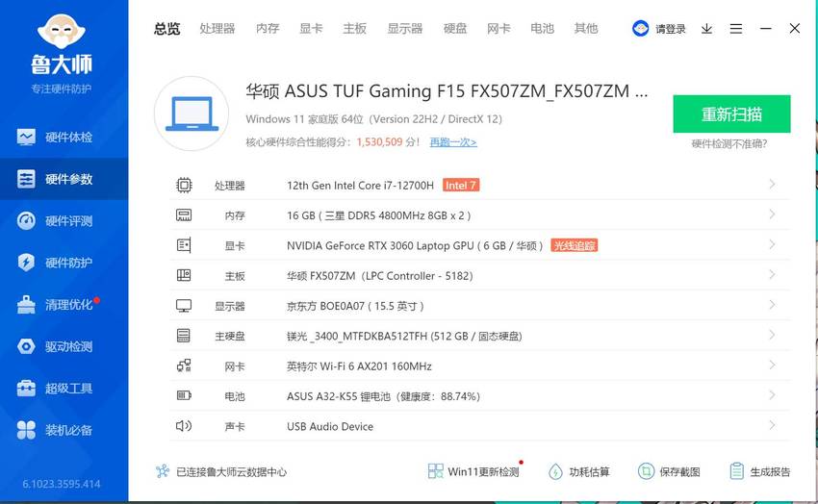Open the 其他 tab
This screenshot has height=504, width=818.
586,29
